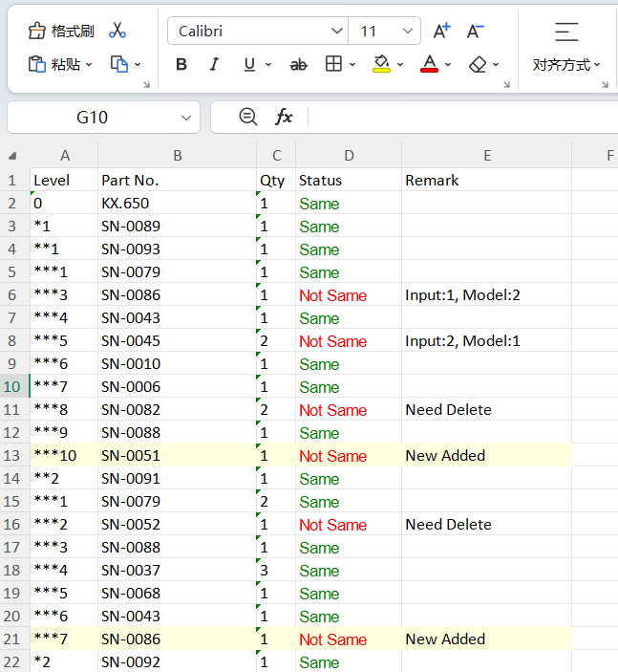Click cell Input:1, Model:2
Viewport: 618px width, 672px height.
(487, 294)
